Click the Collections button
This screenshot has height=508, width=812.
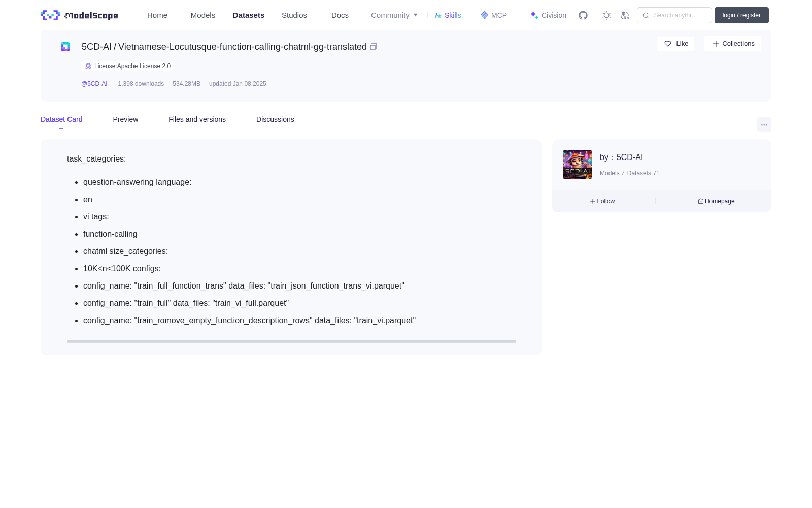[x=733, y=44]
